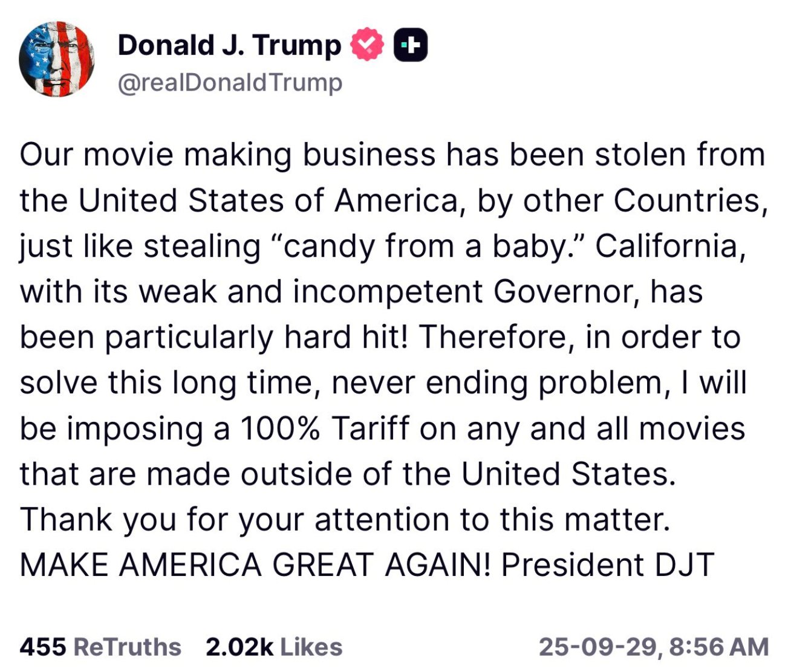Click the Donald J. Trump display name

229,45
